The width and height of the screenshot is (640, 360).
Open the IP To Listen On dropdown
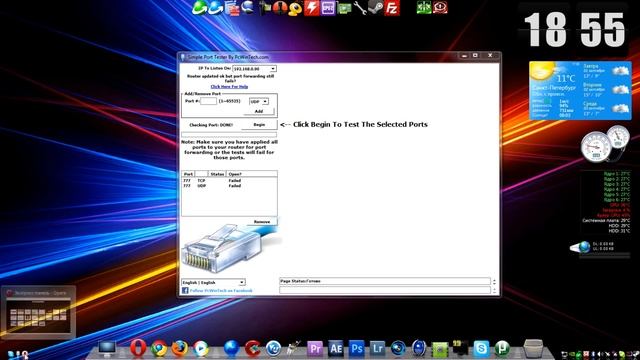coord(254,69)
